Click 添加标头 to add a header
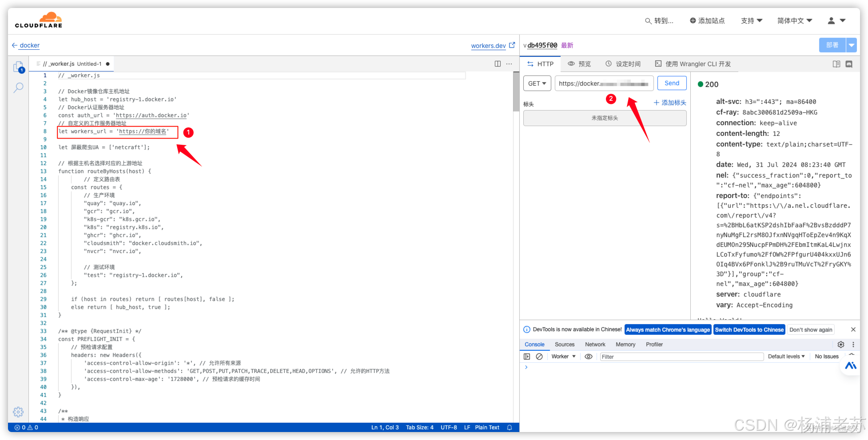This screenshot has height=440, width=868. click(670, 103)
